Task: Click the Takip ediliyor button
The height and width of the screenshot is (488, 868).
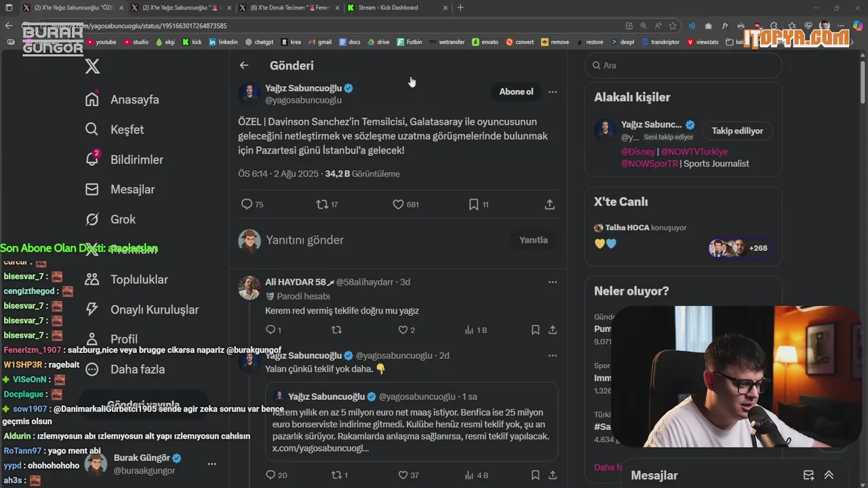Action: click(x=737, y=131)
